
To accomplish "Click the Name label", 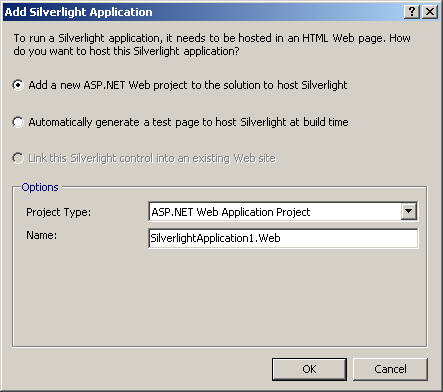I will point(42,235).
